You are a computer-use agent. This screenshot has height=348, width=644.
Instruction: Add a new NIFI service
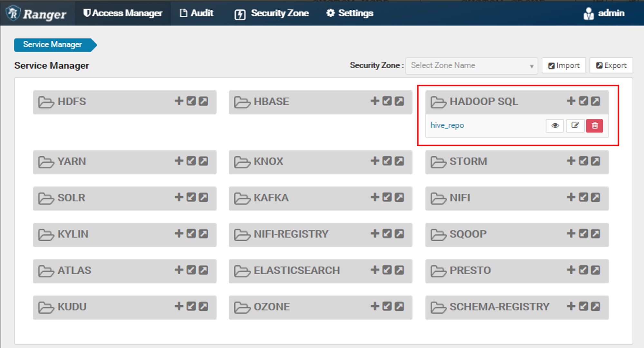[571, 197]
